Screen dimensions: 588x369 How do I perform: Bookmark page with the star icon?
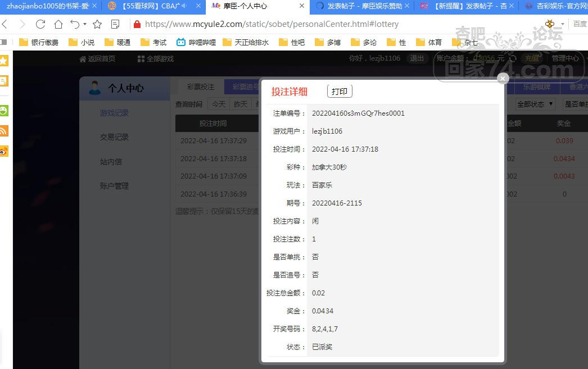click(x=97, y=24)
